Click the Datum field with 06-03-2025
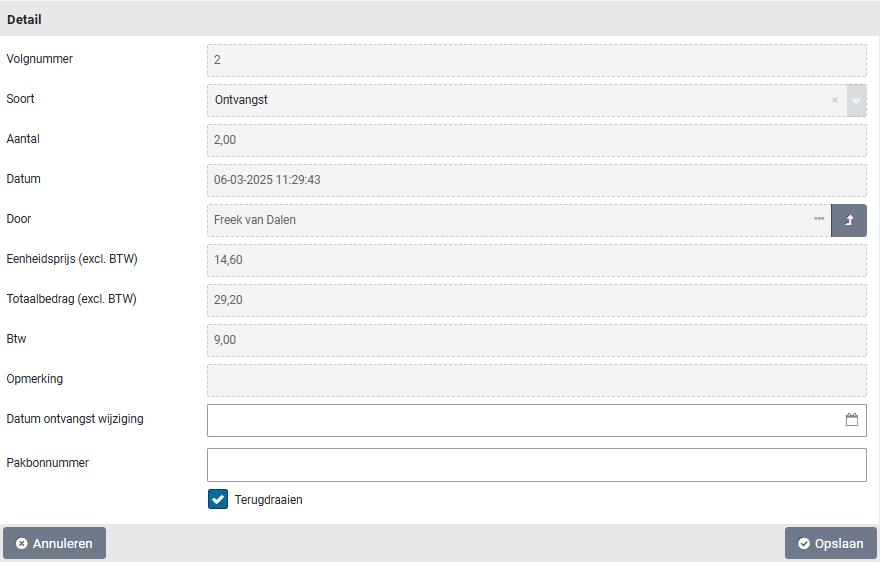The height and width of the screenshot is (562, 880). pyautogui.click(x=536, y=180)
